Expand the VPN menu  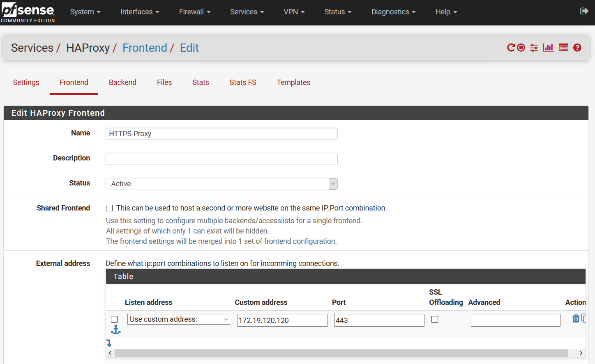point(294,12)
